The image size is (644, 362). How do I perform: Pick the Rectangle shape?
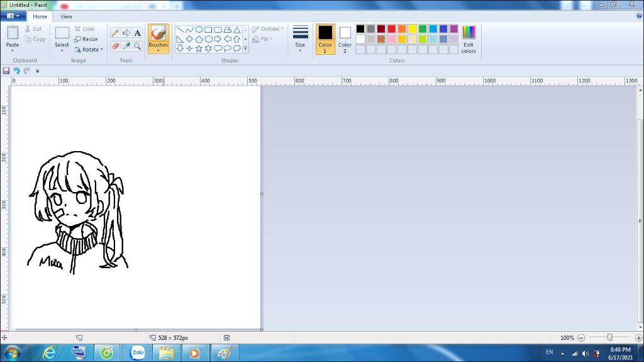click(x=208, y=30)
